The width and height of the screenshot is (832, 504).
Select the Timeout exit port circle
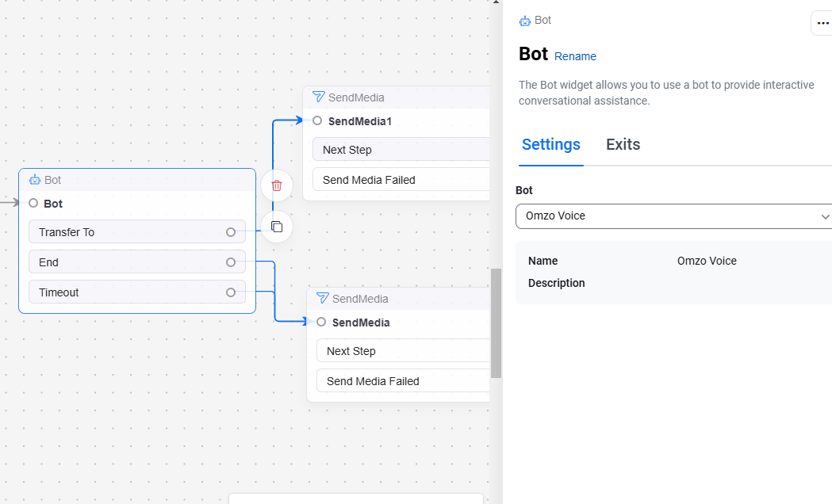(x=231, y=292)
